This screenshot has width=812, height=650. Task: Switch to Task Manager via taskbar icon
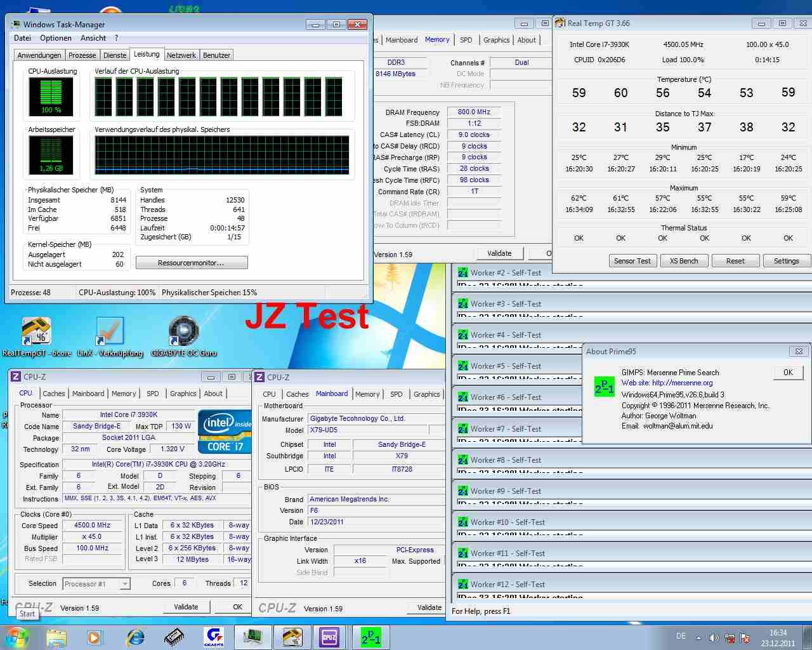click(253, 637)
